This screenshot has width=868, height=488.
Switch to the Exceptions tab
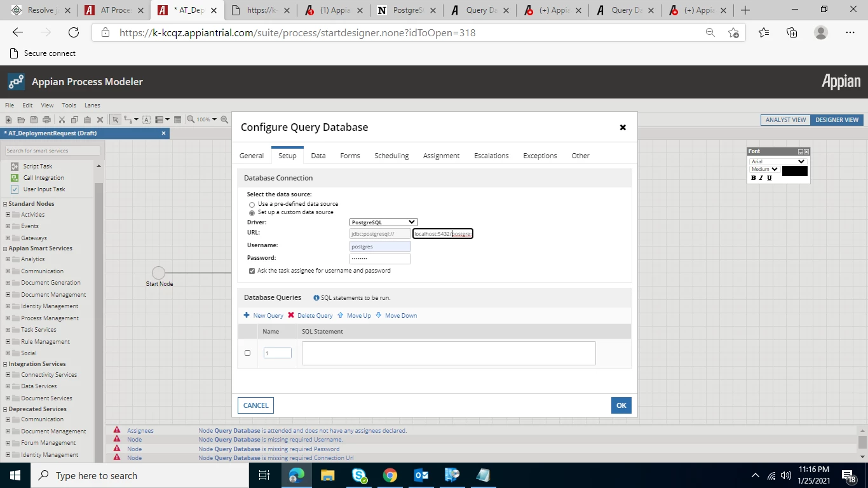(x=540, y=156)
